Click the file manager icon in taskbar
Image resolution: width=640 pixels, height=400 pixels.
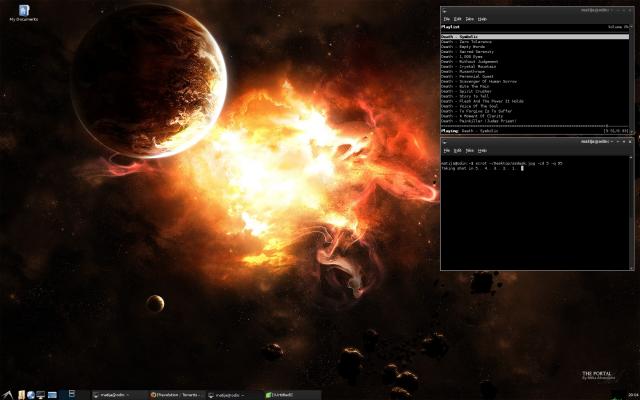pos(53,394)
